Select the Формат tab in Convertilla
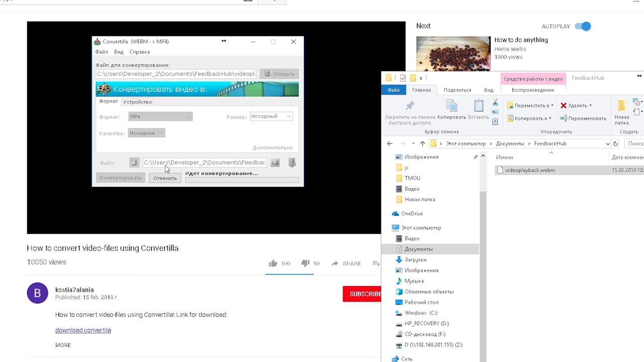Image resolution: width=644 pixels, height=362 pixels. pos(108,102)
